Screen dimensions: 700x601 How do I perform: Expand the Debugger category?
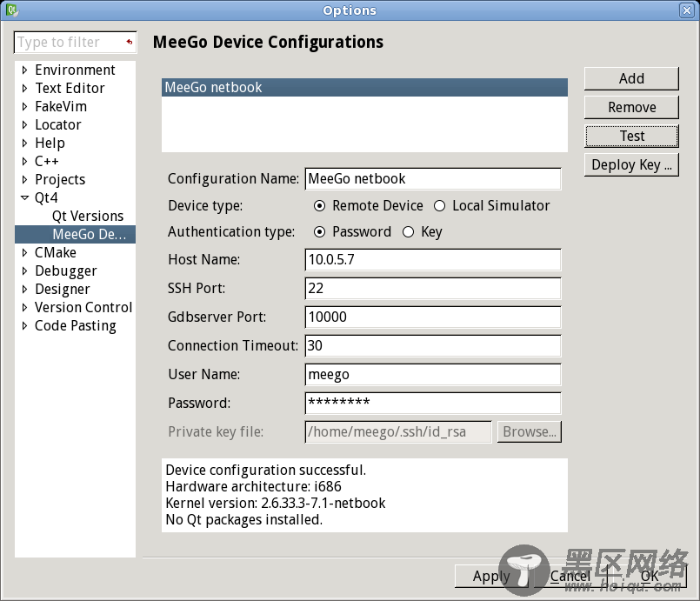pyautogui.click(x=24, y=271)
